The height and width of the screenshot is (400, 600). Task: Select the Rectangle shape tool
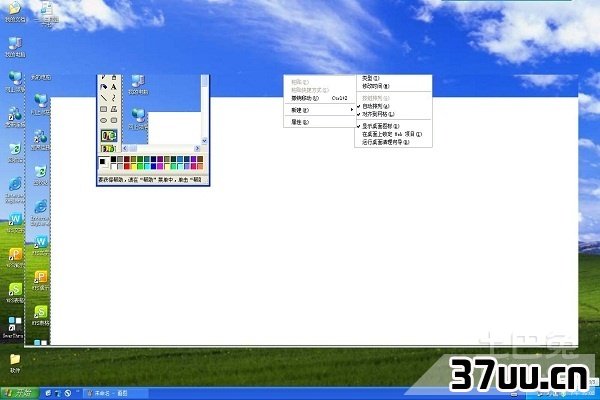click(x=103, y=109)
